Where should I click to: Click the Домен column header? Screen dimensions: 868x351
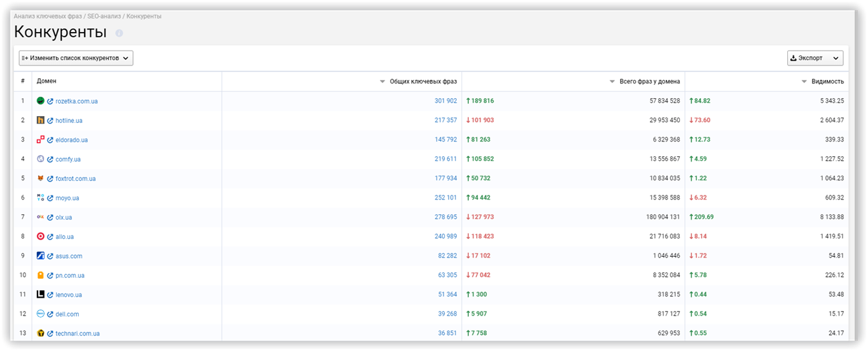47,81
